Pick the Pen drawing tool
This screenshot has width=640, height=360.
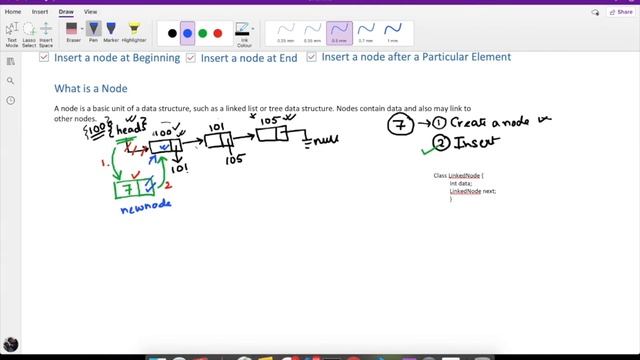click(93, 32)
